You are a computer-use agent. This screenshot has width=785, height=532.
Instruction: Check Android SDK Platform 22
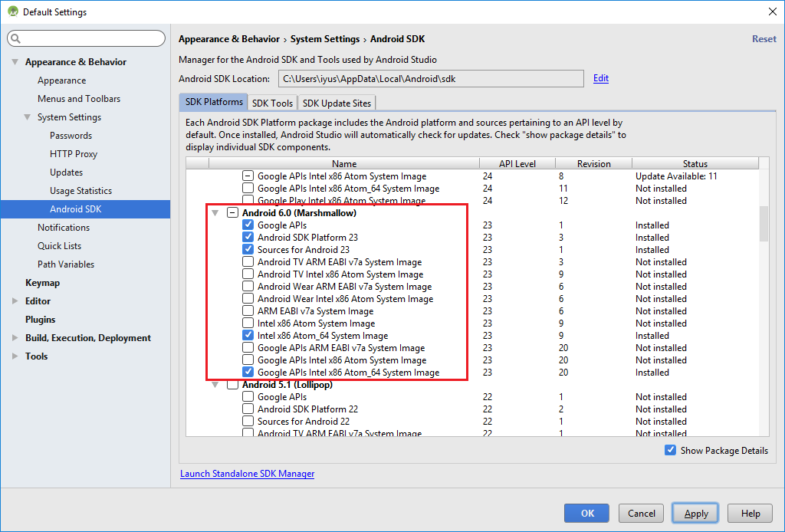(x=248, y=409)
